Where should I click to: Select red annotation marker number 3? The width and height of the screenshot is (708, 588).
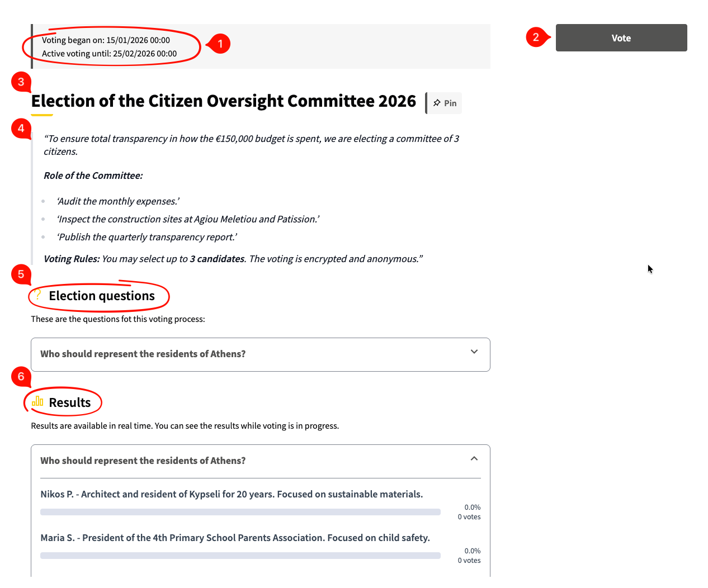click(x=21, y=82)
